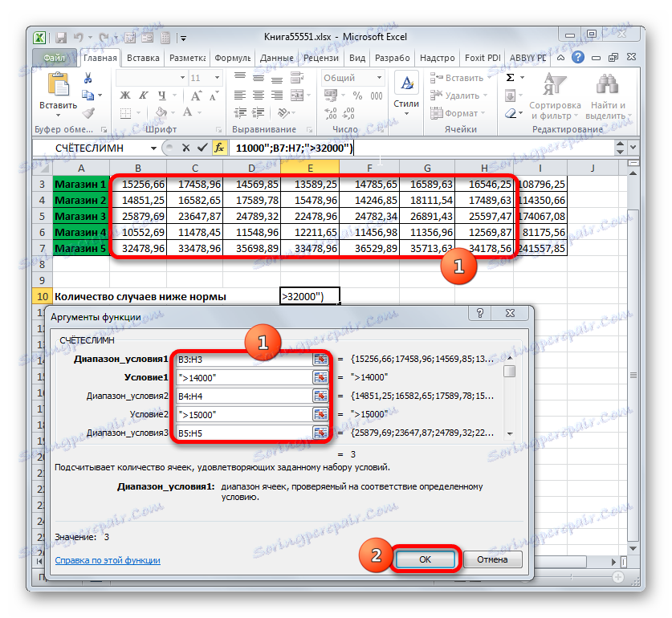Click the font color A icon

(x=187, y=112)
